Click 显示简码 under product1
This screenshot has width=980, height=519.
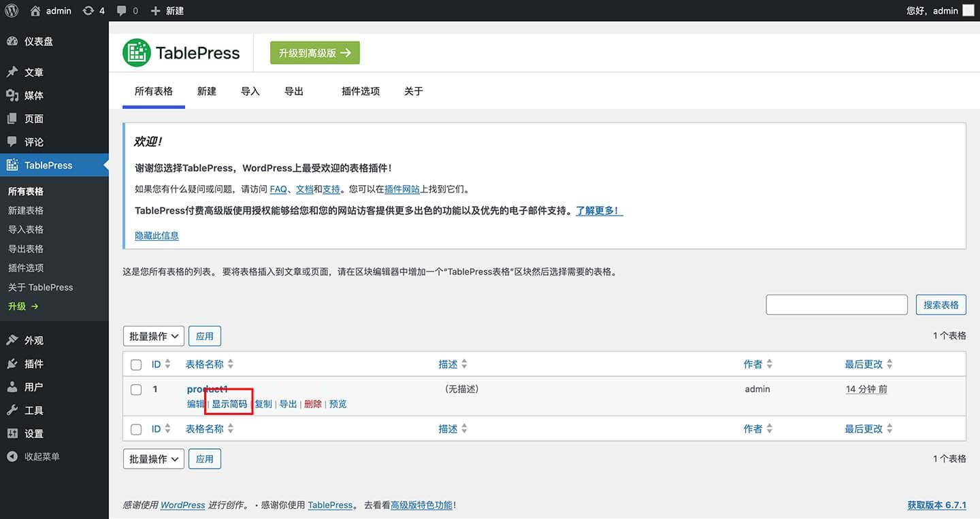click(x=229, y=404)
